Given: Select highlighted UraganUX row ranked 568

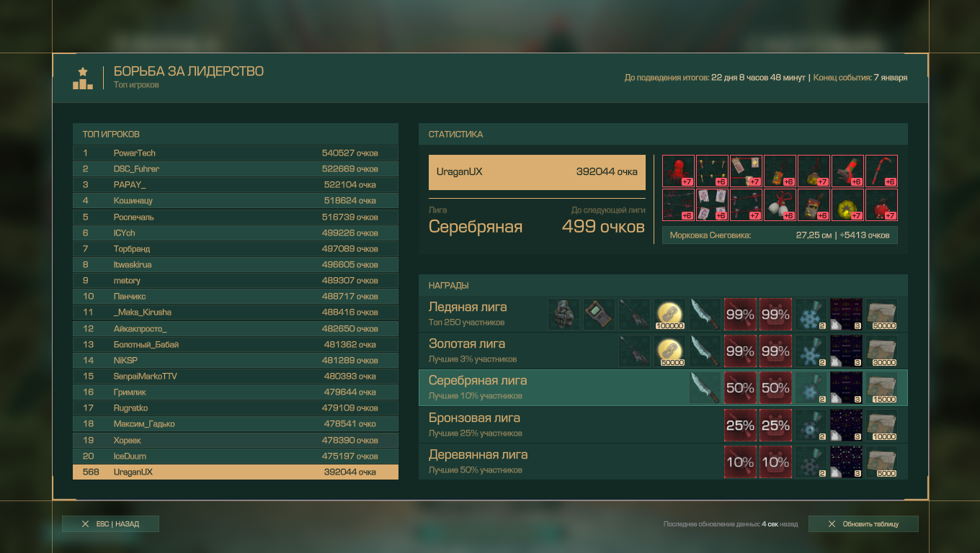Looking at the screenshot, I should [236, 472].
